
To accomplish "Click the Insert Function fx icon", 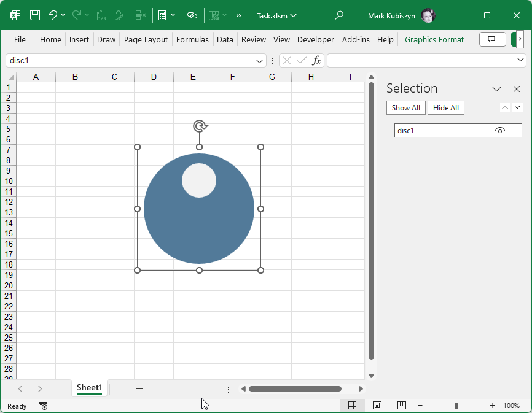I will 316,60.
